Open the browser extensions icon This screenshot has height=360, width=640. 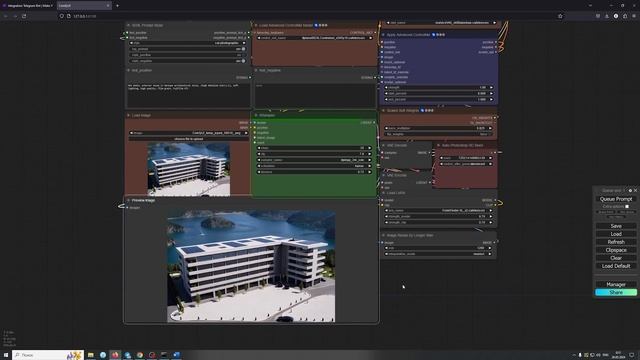click(x=625, y=16)
